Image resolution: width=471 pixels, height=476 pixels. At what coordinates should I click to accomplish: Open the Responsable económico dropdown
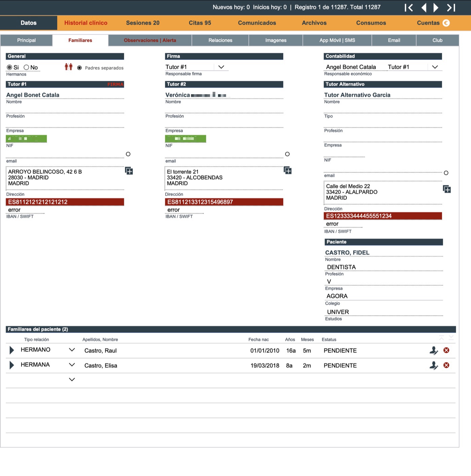pyautogui.click(x=435, y=67)
